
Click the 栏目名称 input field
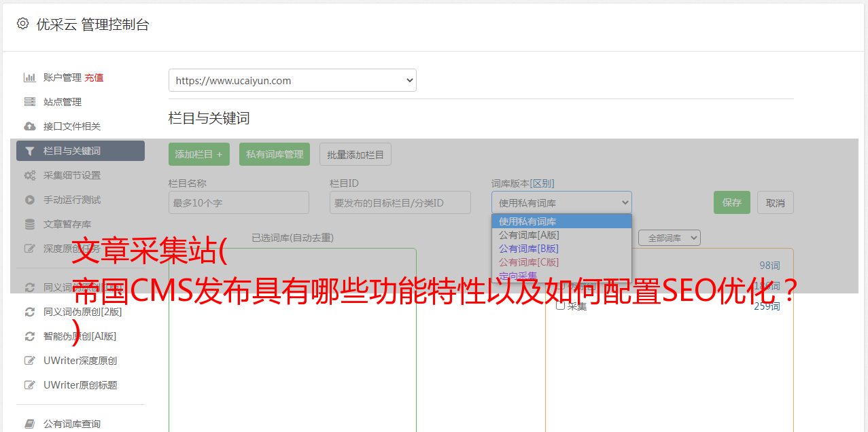pyautogui.click(x=239, y=202)
